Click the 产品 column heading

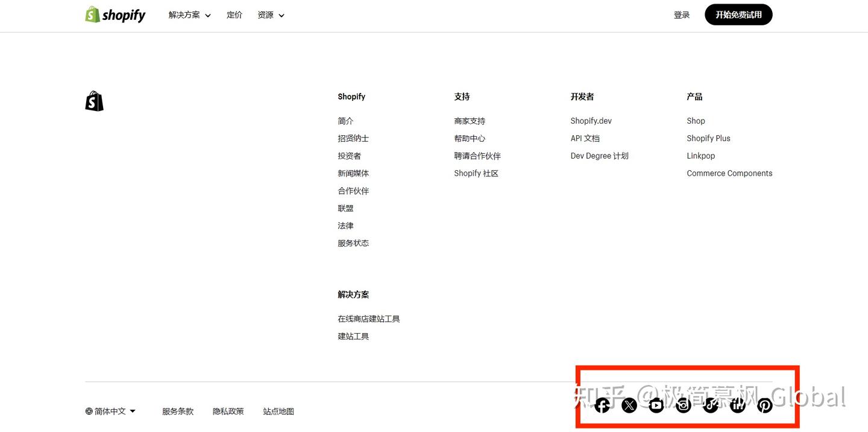(x=694, y=97)
